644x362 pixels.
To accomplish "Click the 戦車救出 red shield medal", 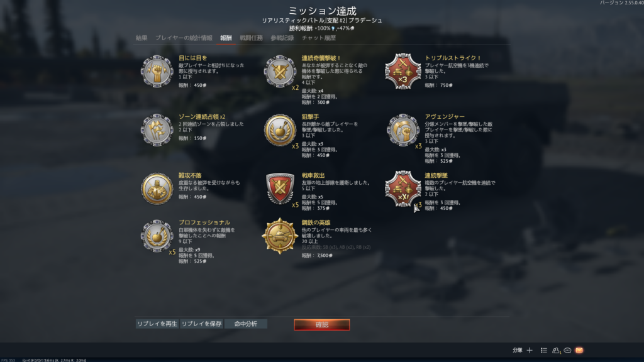I will tap(280, 189).
